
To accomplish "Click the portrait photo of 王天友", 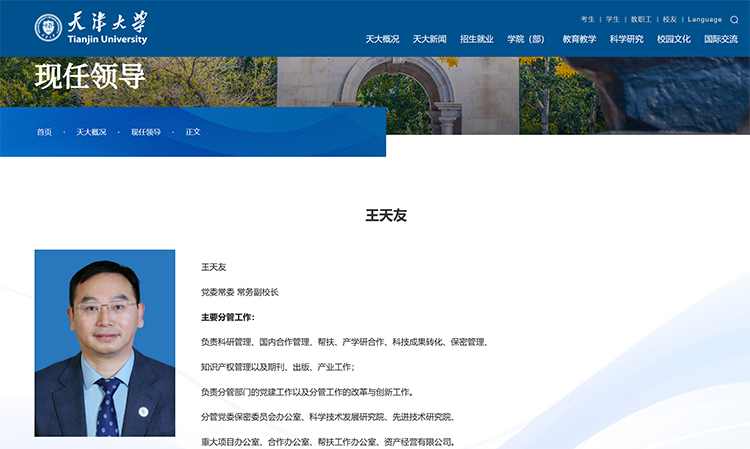I will 105,342.
